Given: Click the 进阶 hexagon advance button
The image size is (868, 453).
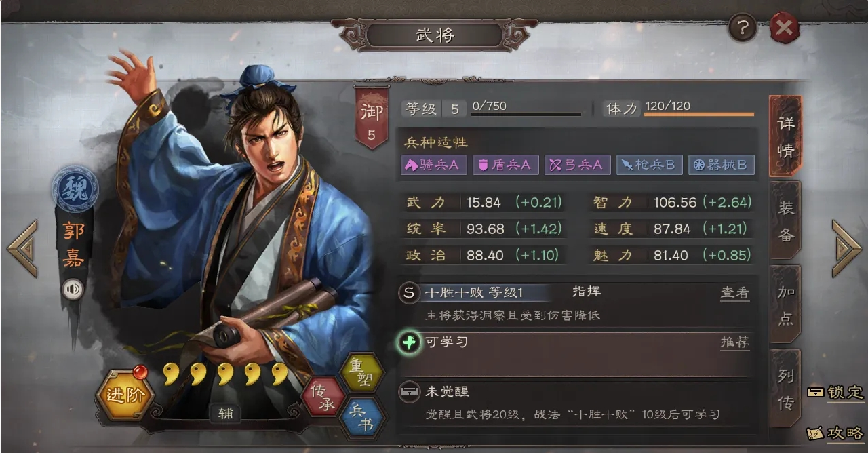Looking at the screenshot, I should 125,395.
